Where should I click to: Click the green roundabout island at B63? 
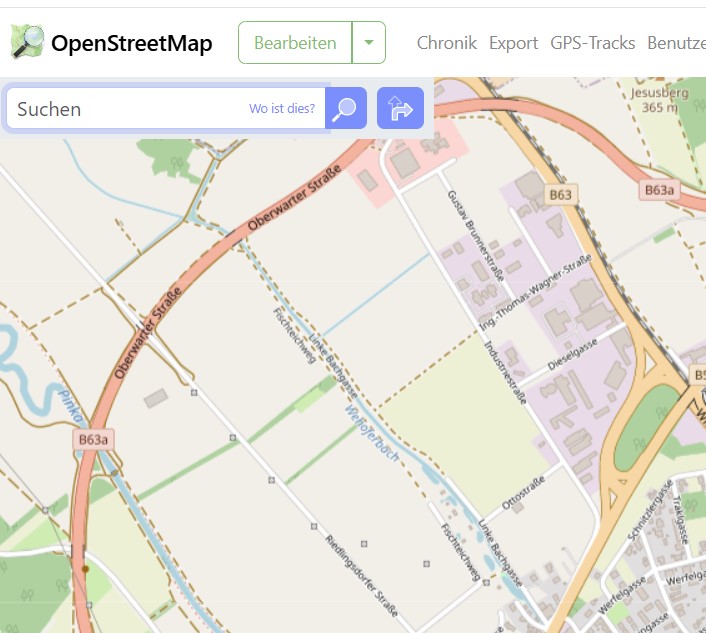pyautogui.click(x=646, y=428)
